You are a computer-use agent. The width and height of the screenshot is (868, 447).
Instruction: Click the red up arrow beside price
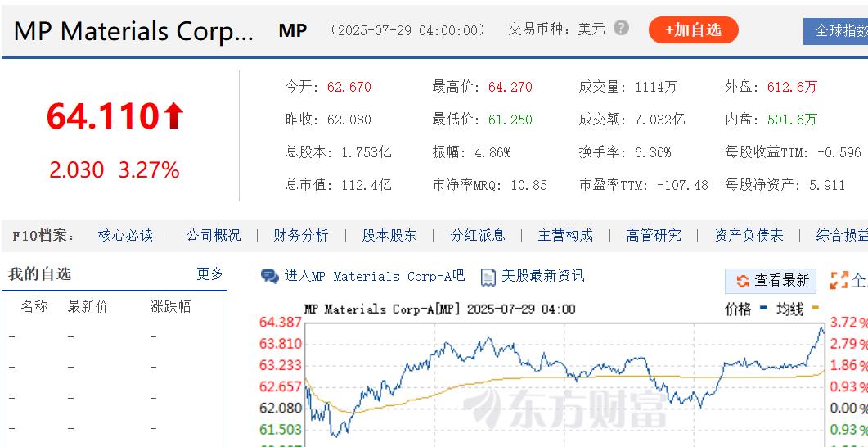pos(173,116)
